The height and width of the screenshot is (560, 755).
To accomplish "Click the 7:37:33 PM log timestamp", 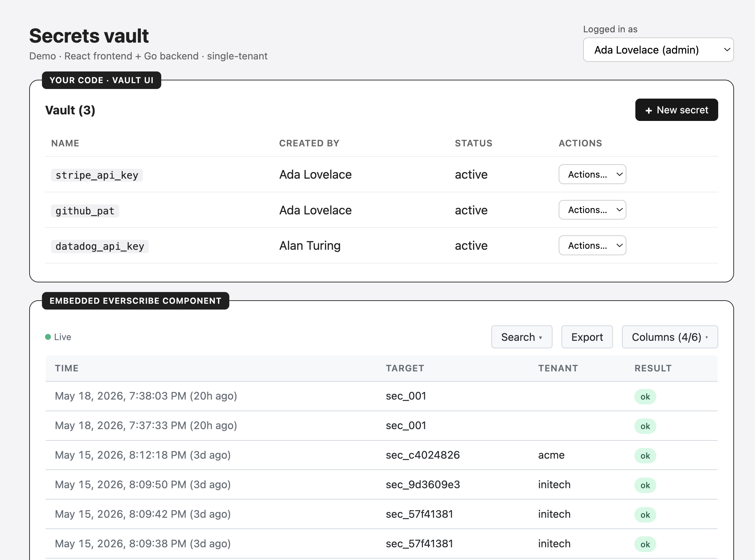I will (x=146, y=425).
